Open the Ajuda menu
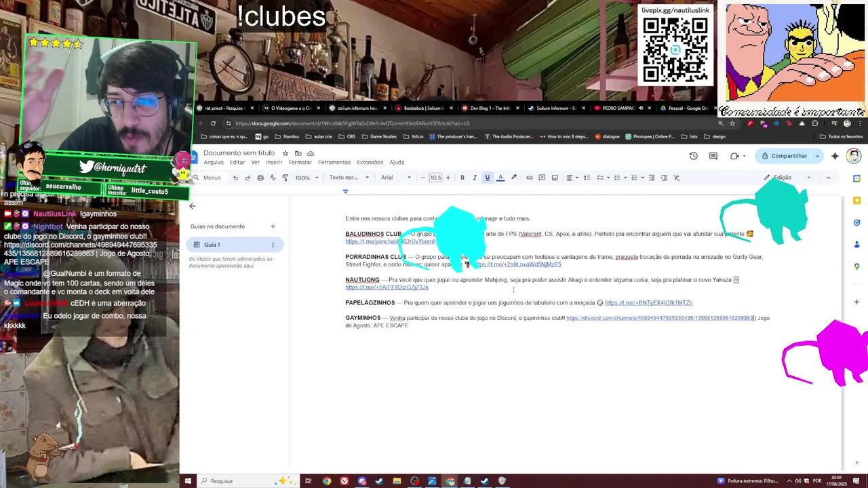868x488 pixels. pos(397,163)
